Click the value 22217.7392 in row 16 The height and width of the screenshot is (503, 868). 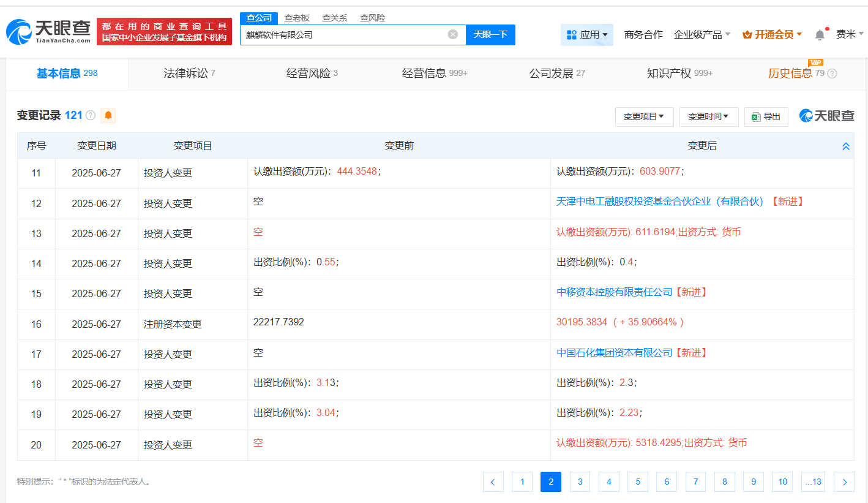coord(279,322)
